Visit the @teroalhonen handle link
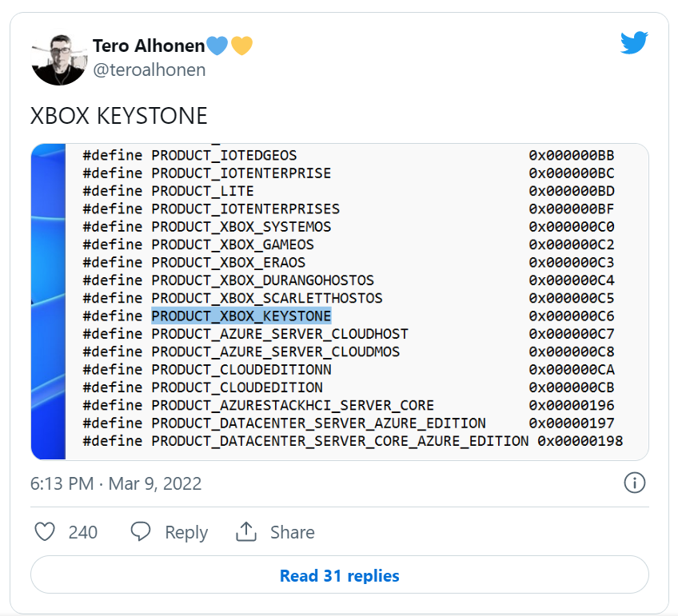The image size is (678, 616). click(x=150, y=70)
